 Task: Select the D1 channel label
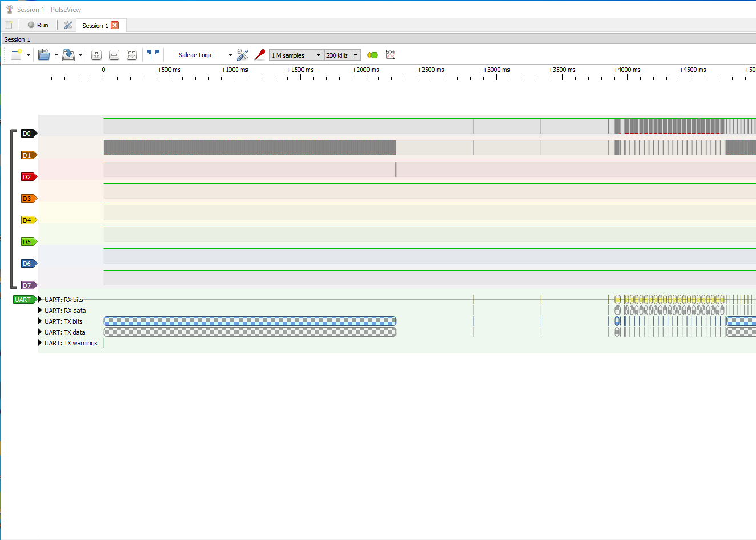29,155
